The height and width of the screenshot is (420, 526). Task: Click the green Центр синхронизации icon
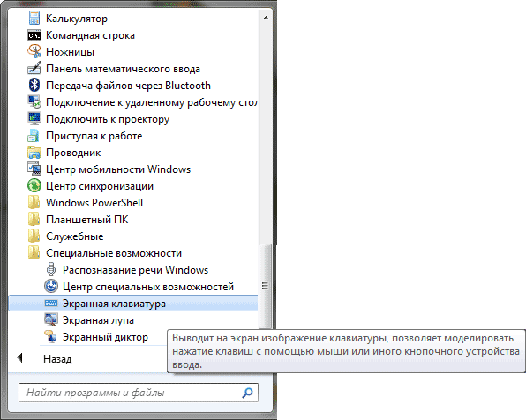(34, 186)
